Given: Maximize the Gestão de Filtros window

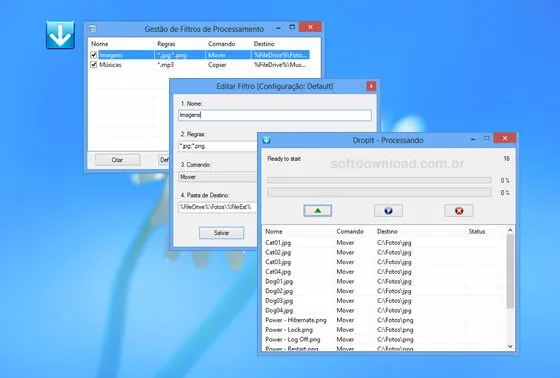Looking at the screenshot, I should (292, 27).
